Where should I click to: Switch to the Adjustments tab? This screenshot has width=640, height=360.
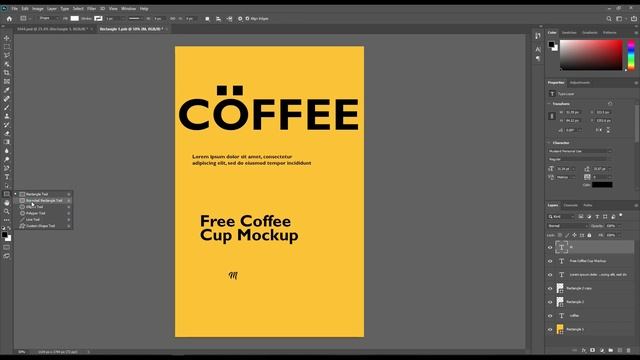[580, 82]
